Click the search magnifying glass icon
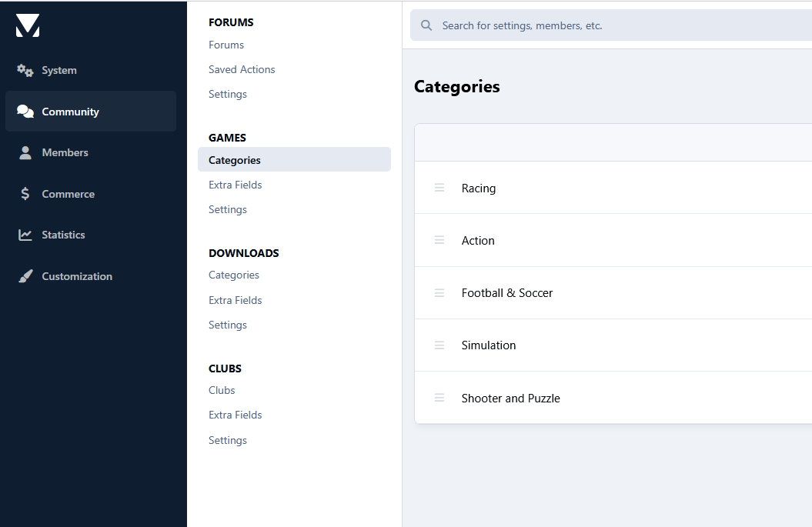812x527 pixels. point(426,25)
